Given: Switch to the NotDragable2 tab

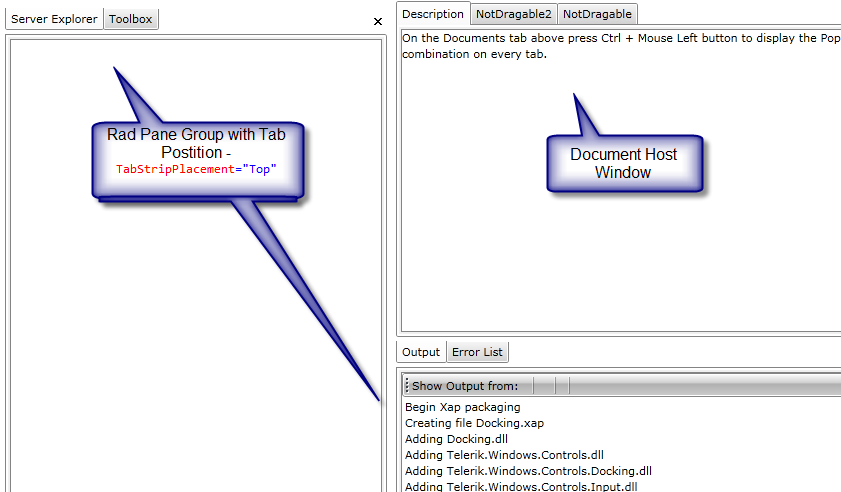Looking at the screenshot, I should 513,14.
